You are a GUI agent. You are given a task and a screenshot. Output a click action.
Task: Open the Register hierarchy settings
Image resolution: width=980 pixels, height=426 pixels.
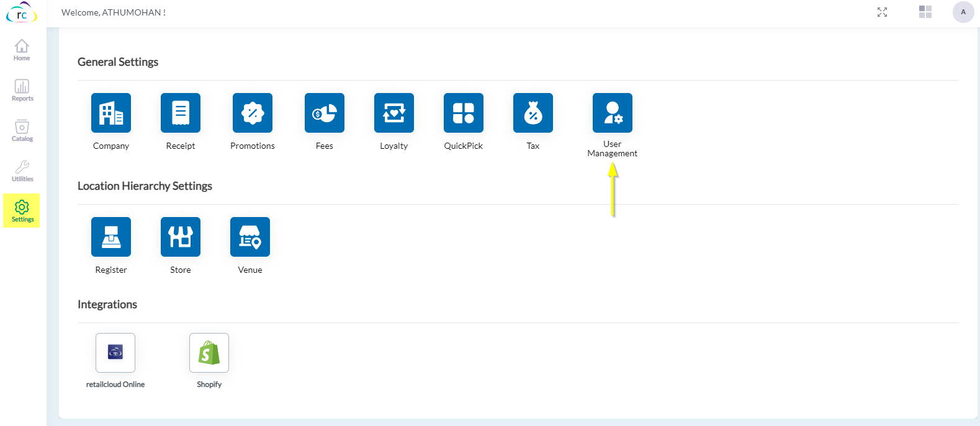click(111, 237)
